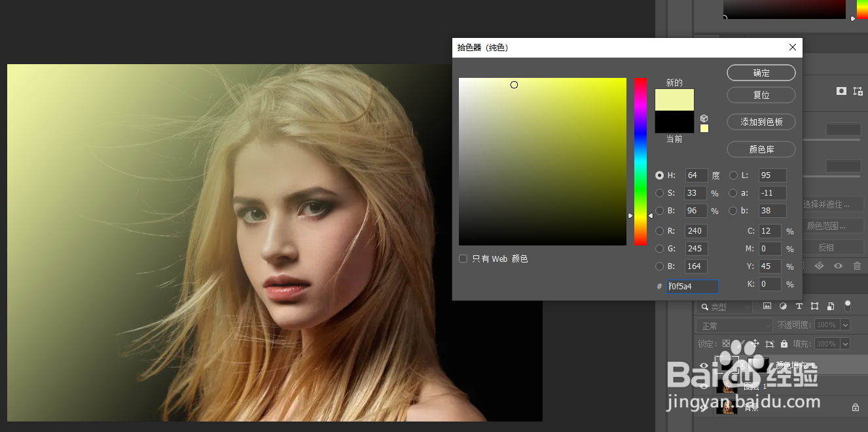The height and width of the screenshot is (432, 868).
Task: Click prevent artboard auto-nesting lock icon
Action: (770, 344)
